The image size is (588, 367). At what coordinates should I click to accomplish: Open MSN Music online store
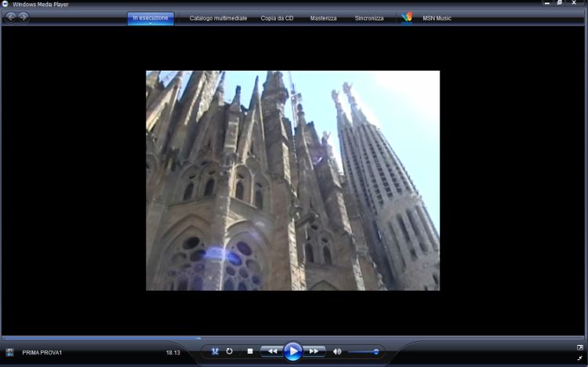tap(438, 18)
